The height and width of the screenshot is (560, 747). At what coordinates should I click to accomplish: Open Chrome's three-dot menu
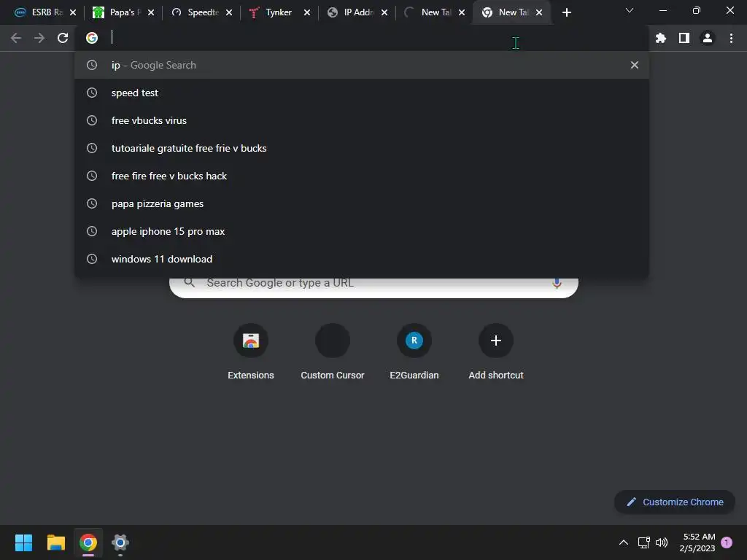[x=731, y=38]
